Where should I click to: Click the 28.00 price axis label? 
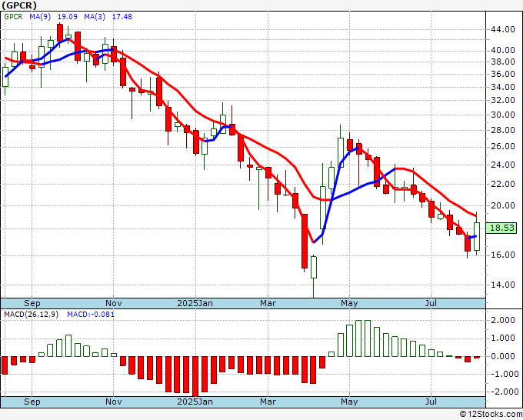point(503,130)
